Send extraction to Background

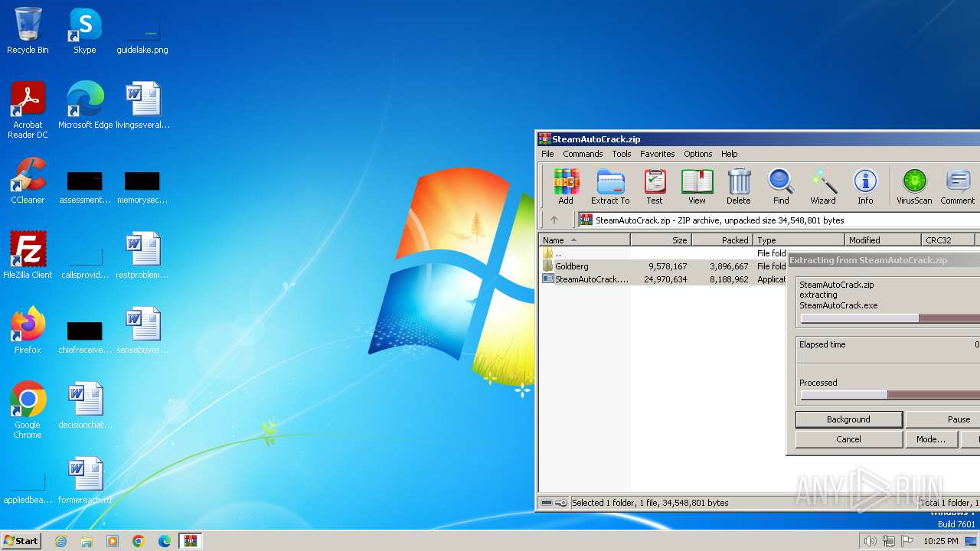[848, 419]
